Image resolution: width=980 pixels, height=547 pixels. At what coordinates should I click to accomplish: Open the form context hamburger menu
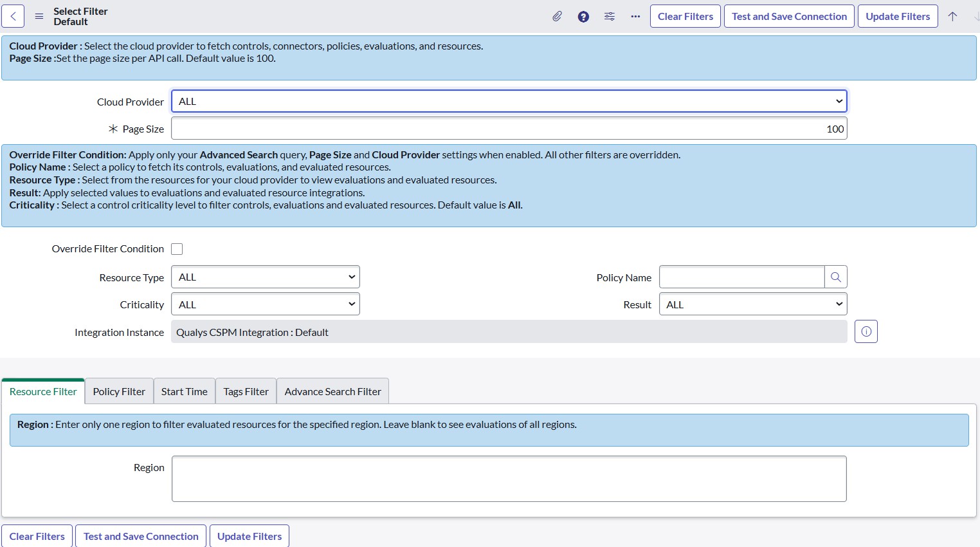(x=39, y=17)
